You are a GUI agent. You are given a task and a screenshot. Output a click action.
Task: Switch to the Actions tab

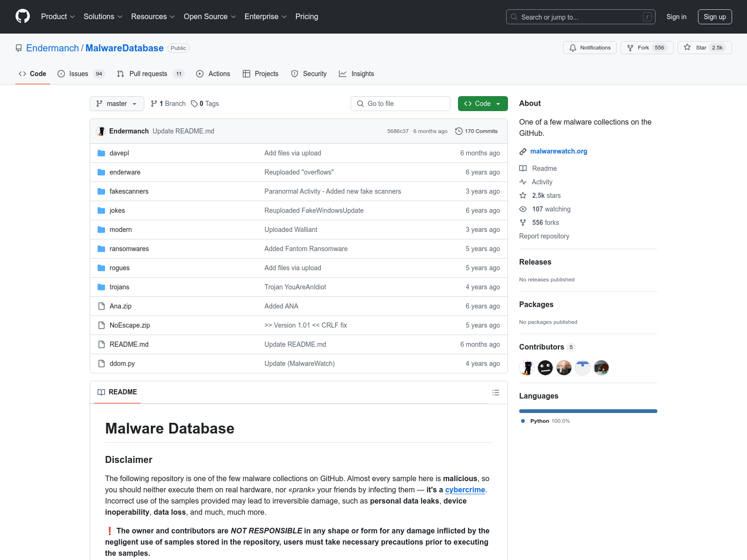coord(213,74)
